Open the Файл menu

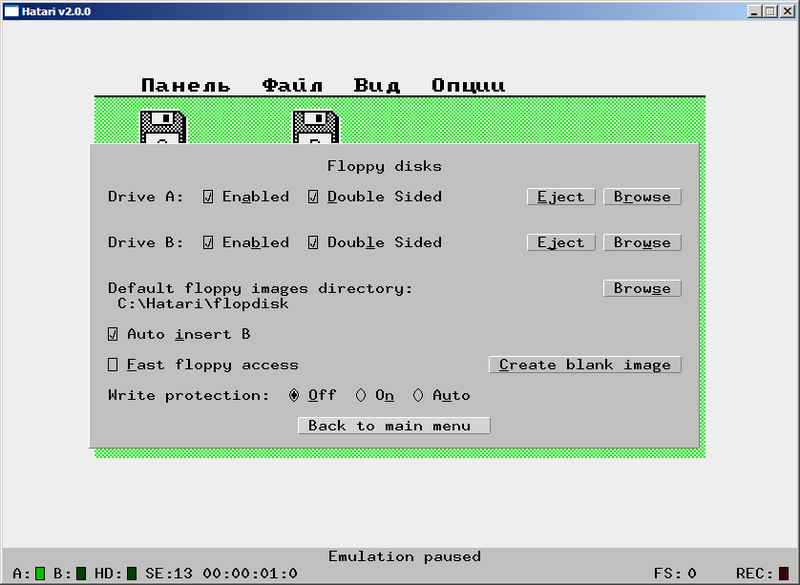coord(292,85)
